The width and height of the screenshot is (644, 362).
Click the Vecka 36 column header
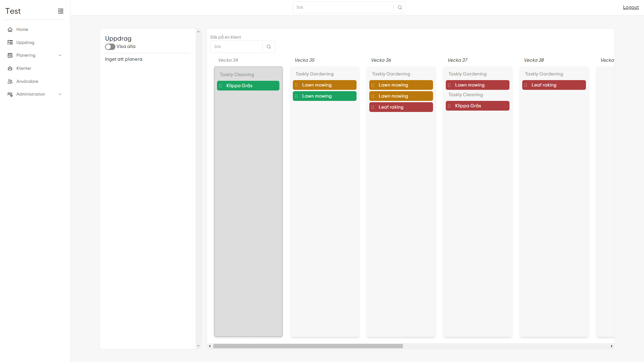click(x=381, y=60)
